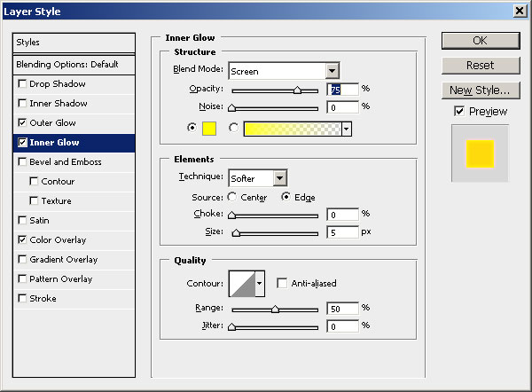Image resolution: width=532 pixels, height=392 pixels.
Task: Open the Gradient Overlay settings row
Action: click(x=74, y=260)
